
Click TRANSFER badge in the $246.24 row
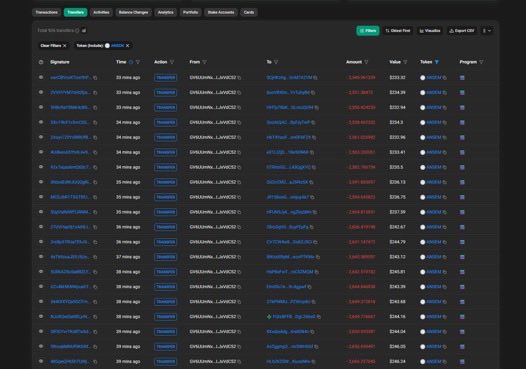tap(165, 362)
